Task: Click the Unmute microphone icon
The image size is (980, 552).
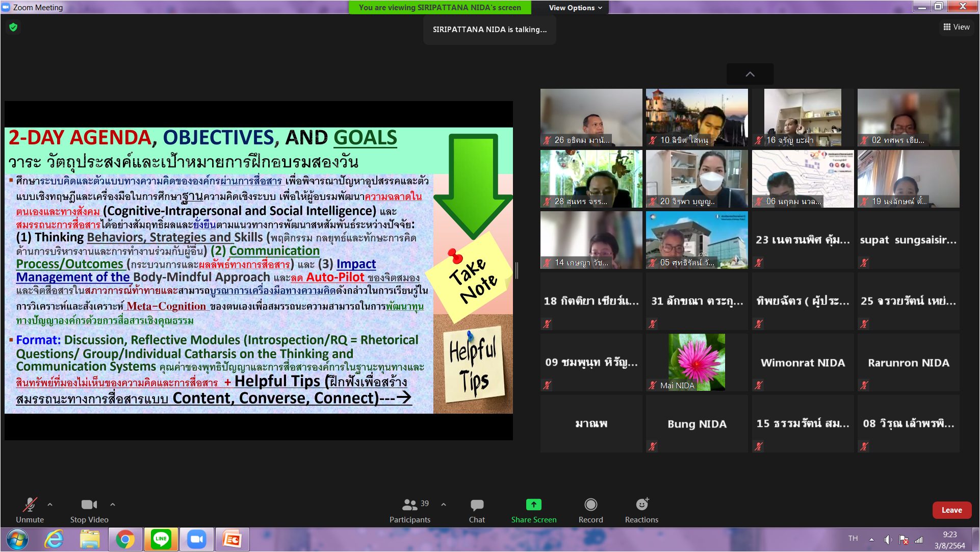Action: [30, 505]
